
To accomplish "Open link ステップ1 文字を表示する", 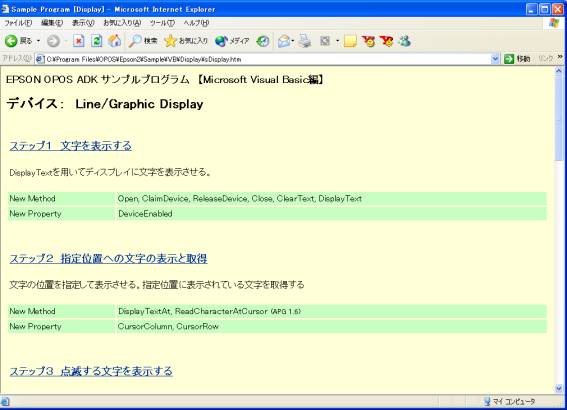I will coord(71,146).
